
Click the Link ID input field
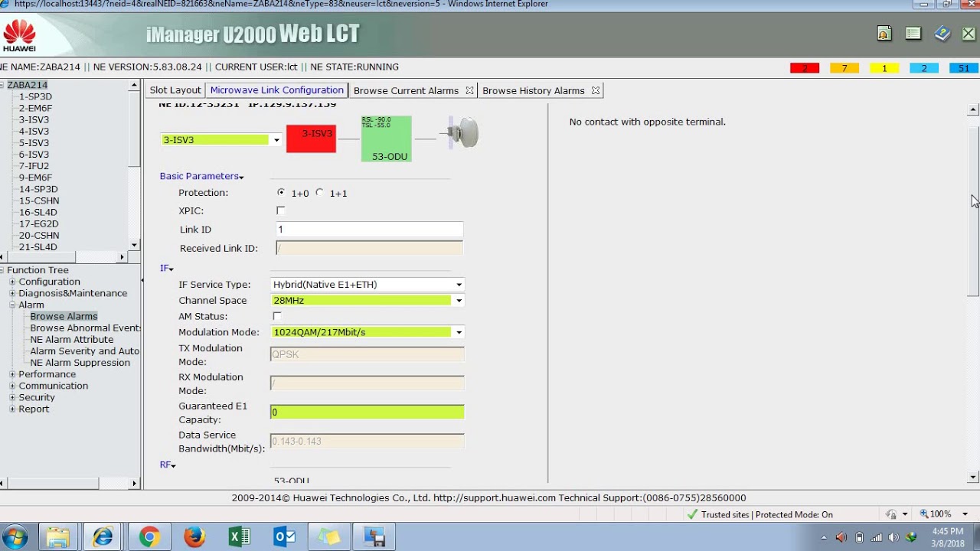(x=370, y=230)
